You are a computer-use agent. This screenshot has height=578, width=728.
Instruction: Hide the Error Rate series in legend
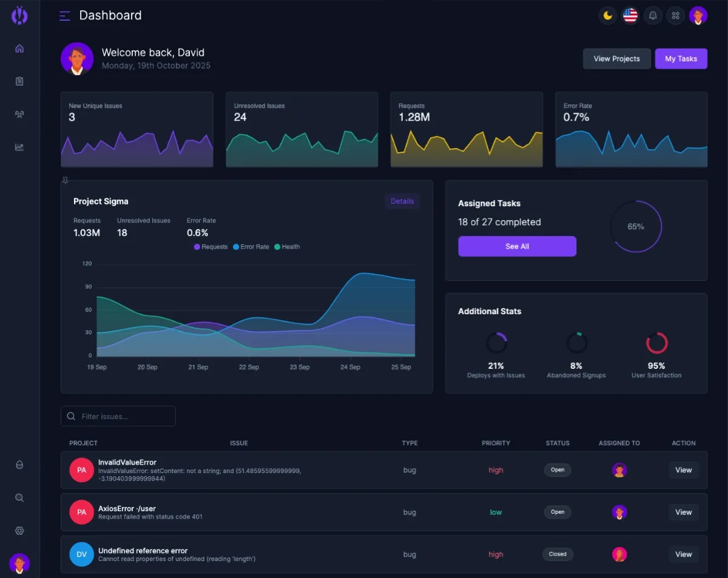(x=251, y=247)
